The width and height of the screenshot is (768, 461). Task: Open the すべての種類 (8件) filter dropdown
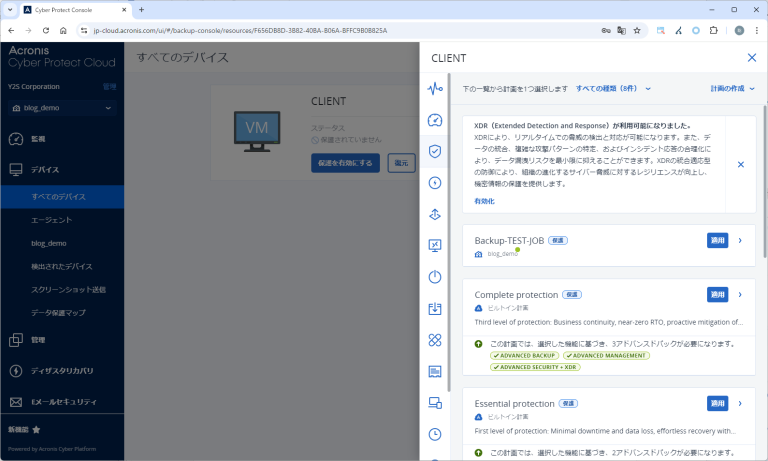[x=613, y=88]
